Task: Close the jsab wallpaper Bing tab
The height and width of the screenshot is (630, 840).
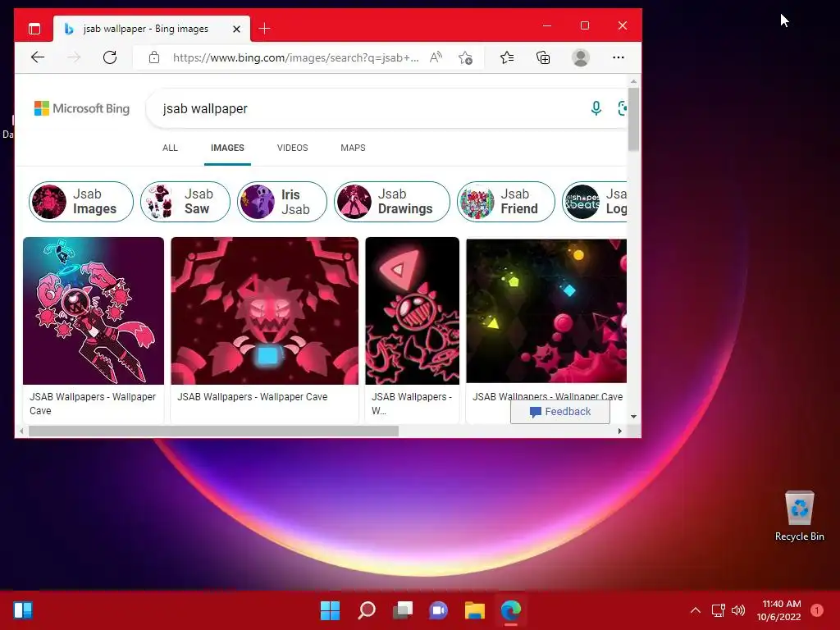Action: point(236,29)
